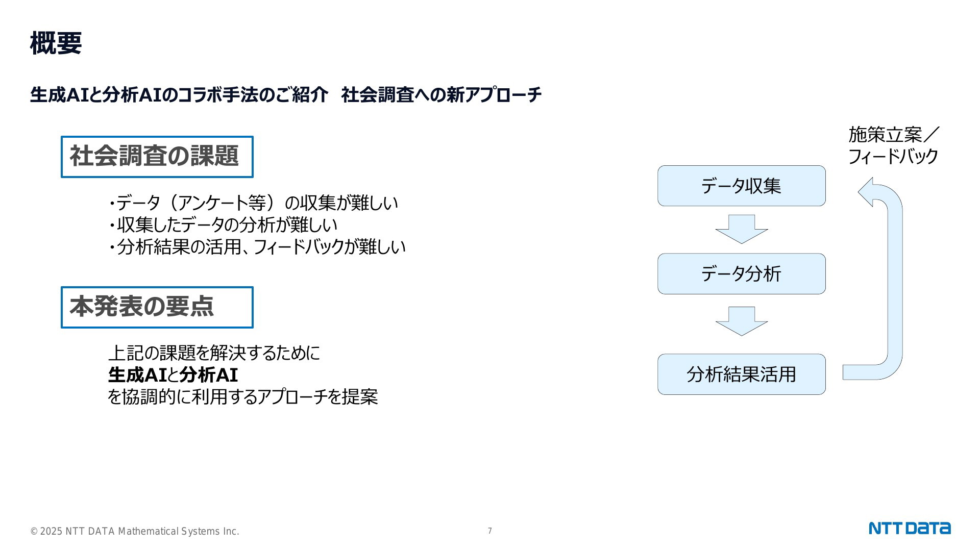Click the データ分析 flow box
This screenshot has width=980, height=551.
point(741,273)
